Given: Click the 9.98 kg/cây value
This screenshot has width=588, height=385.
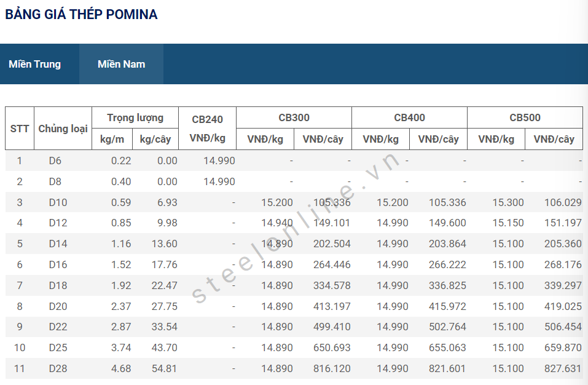Looking at the screenshot, I should click(x=167, y=223).
